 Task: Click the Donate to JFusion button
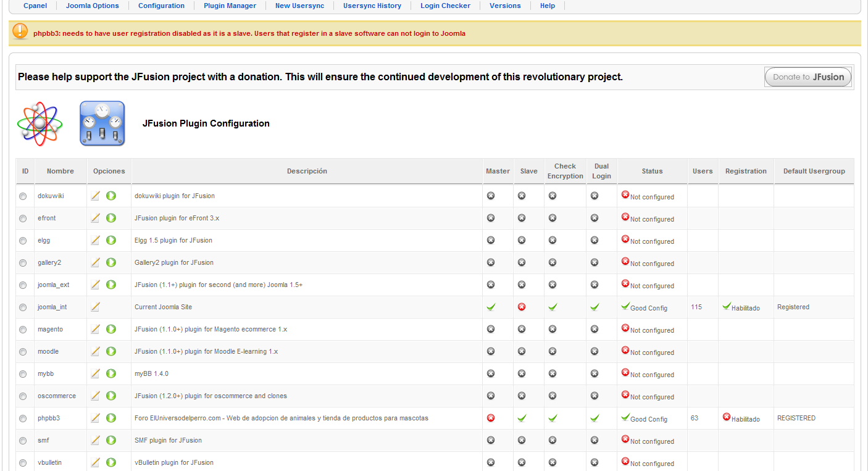click(808, 77)
